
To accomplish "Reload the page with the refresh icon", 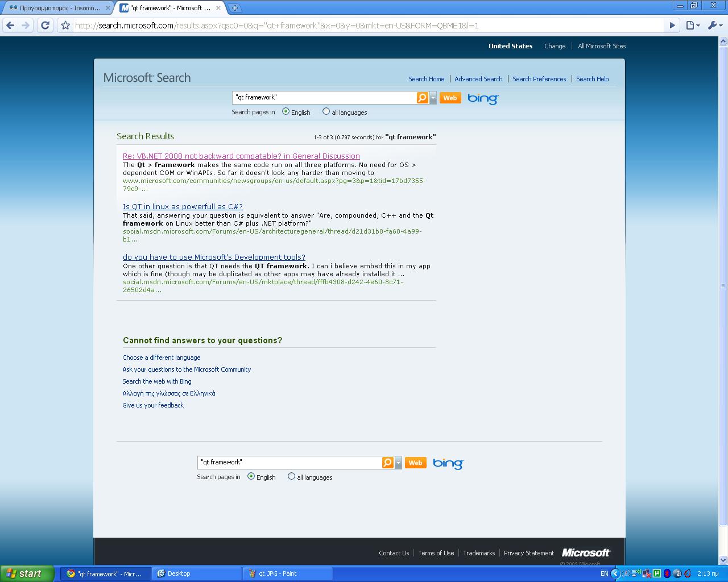I will [45, 25].
